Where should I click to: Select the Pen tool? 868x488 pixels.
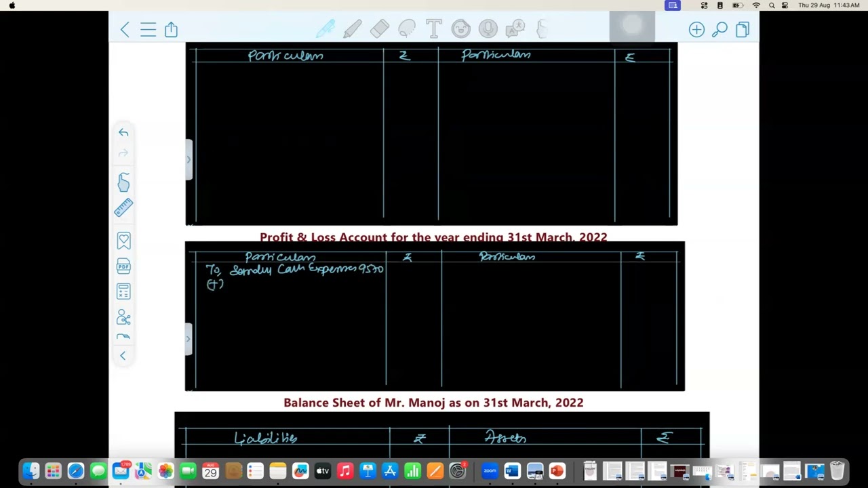(325, 28)
